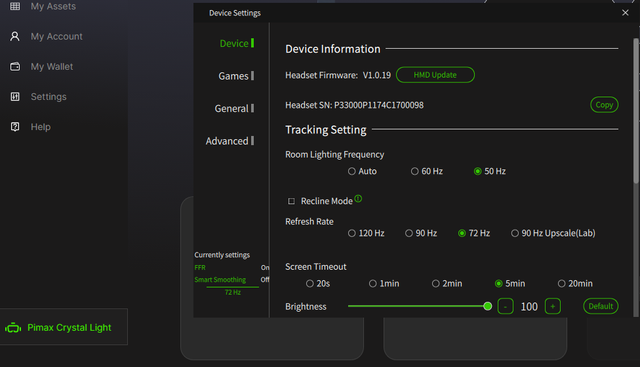Reset brightness with the Default button
This screenshot has height=367, width=640.
click(600, 306)
